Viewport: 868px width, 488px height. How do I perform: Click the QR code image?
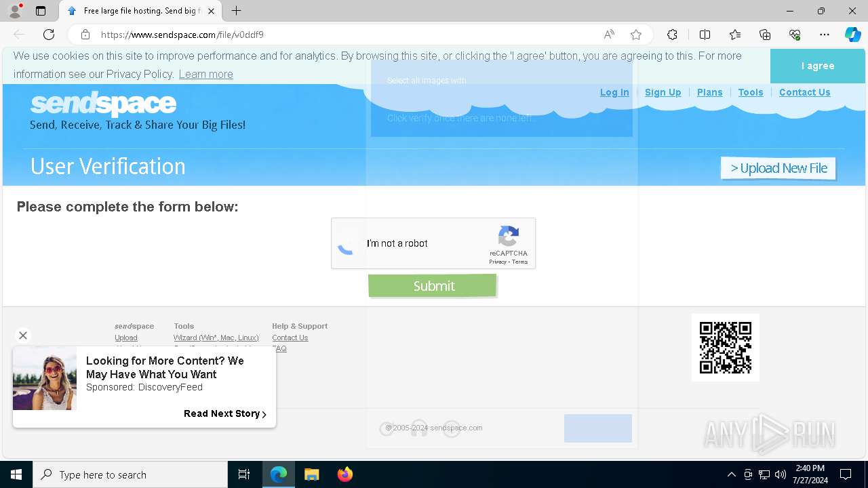pos(726,348)
